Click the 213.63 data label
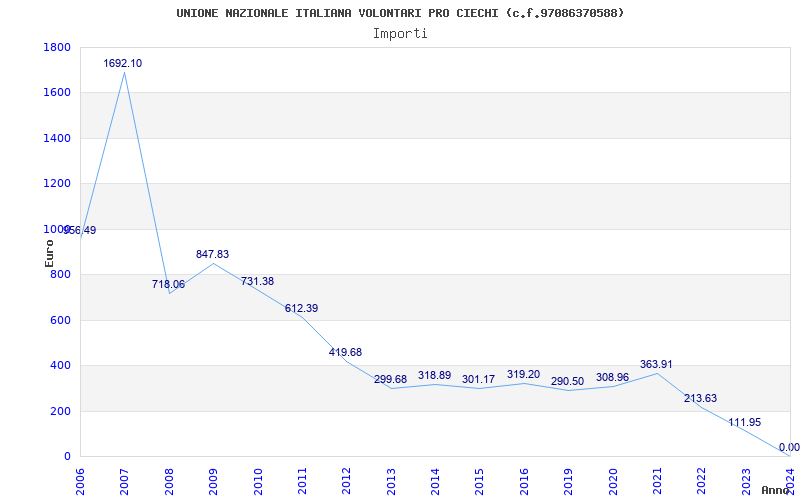The height and width of the screenshot is (500, 800). click(701, 399)
